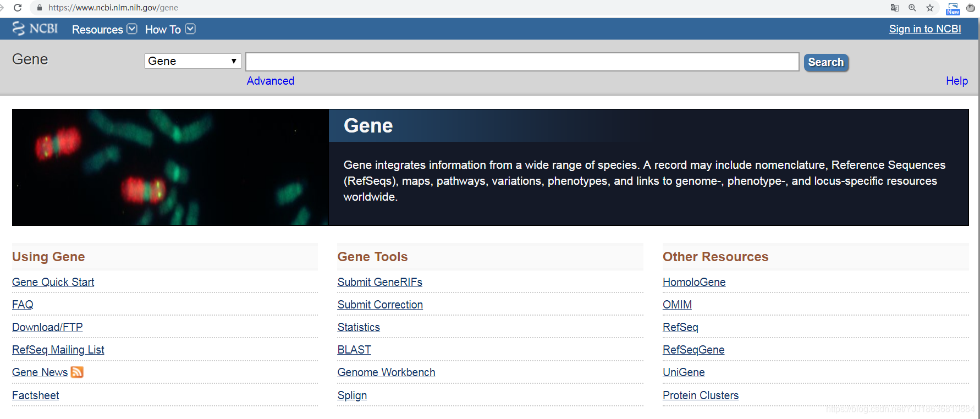Viewport: 980px width, 419px height.
Task: Open Submit GeneRIFs link
Action: [380, 282]
